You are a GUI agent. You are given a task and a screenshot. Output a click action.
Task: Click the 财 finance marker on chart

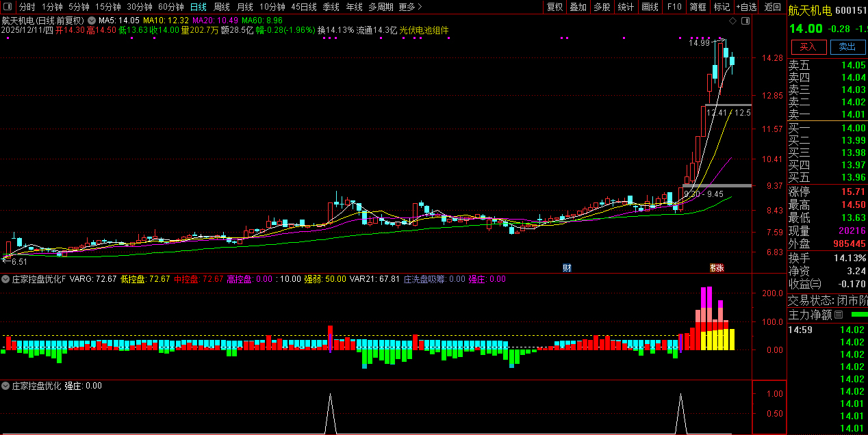point(567,267)
